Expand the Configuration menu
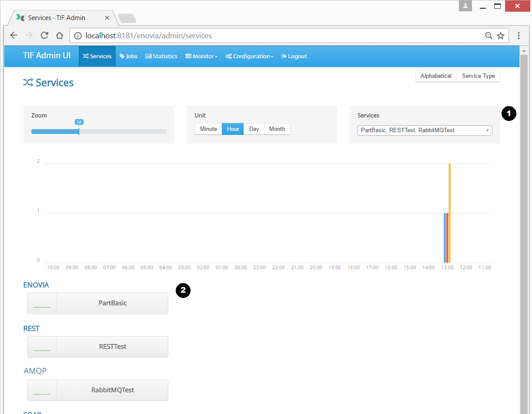532x414 pixels. point(249,57)
